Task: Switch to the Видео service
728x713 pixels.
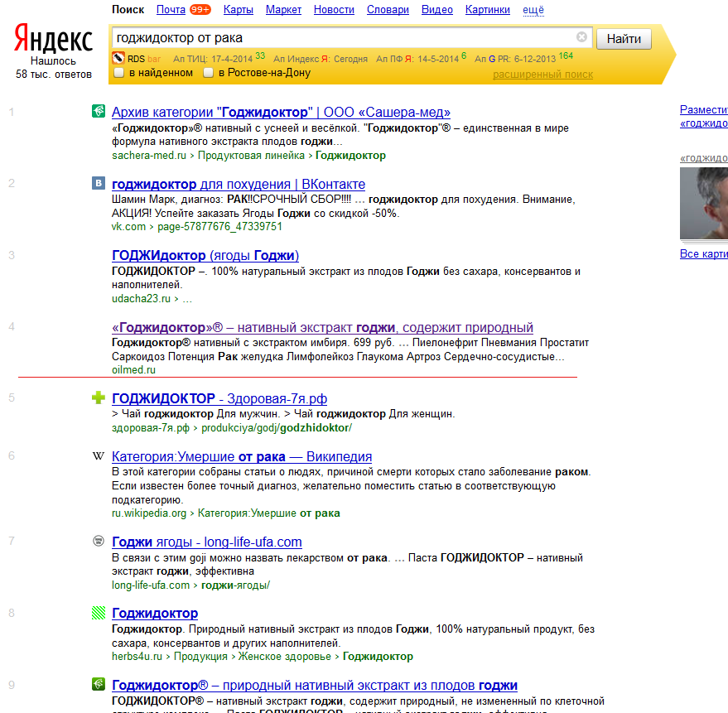Action: point(437,10)
